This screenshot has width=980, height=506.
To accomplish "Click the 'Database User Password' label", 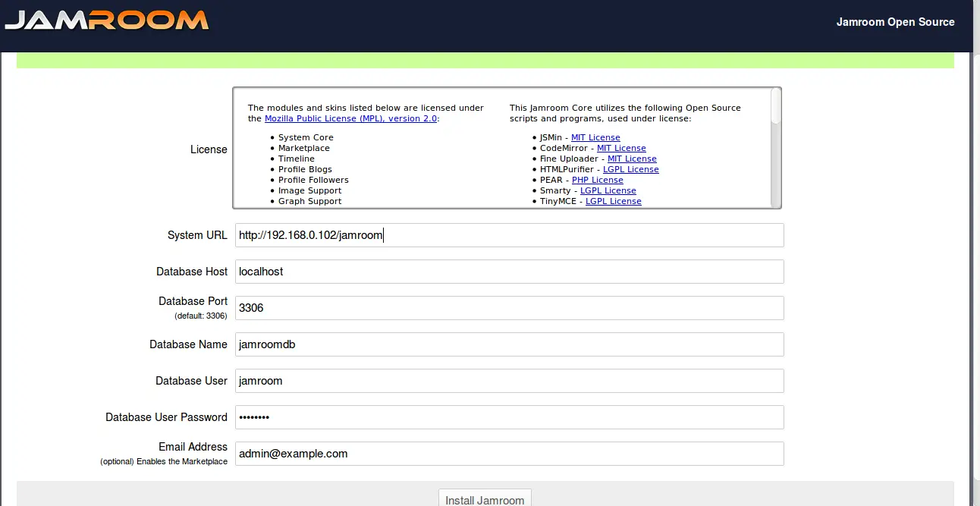I will pos(166,417).
